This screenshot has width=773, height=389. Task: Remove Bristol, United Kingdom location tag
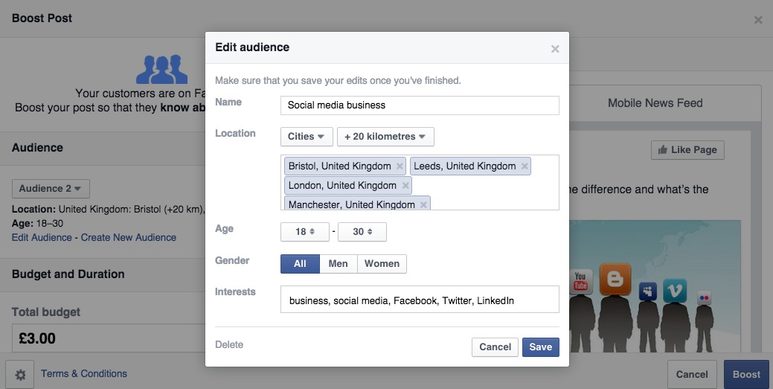tap(400, 166)
